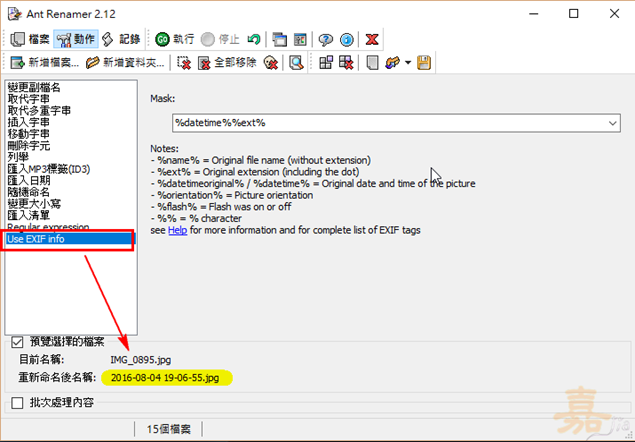Screen dimensions: 635x442
Task: Select 移動字串 action
Action: [28, 134]
